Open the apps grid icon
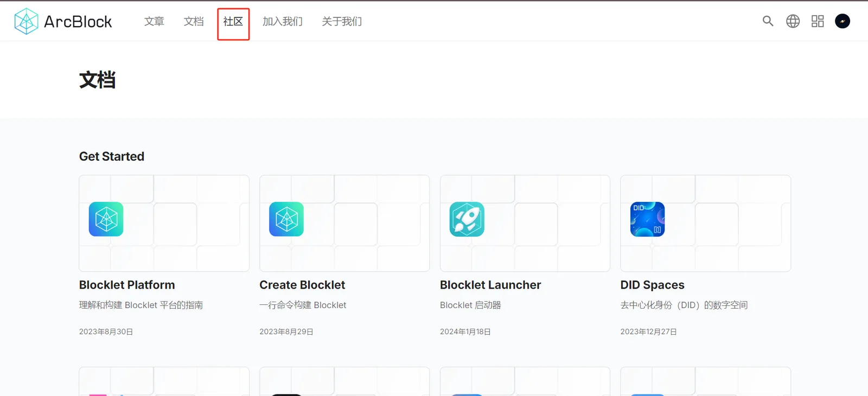 pos(818,21)
